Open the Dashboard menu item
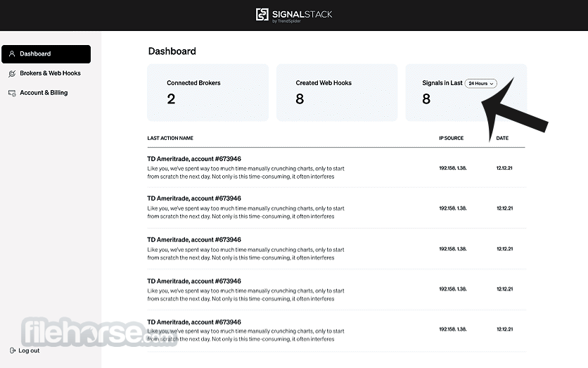588x368 pixels. [46, 54]
